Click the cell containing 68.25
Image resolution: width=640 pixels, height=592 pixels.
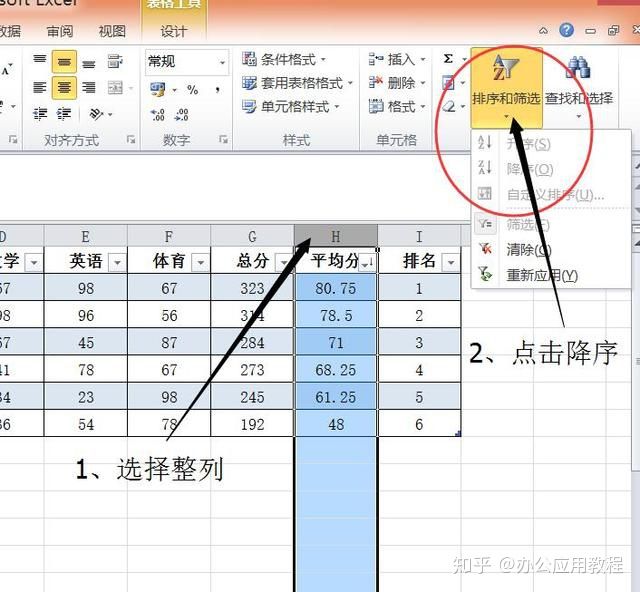pyautogui.click(x=336, y=370)
